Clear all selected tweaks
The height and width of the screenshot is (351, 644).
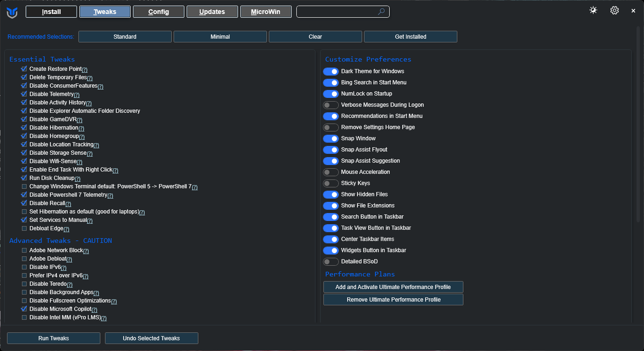pos(315,37)
